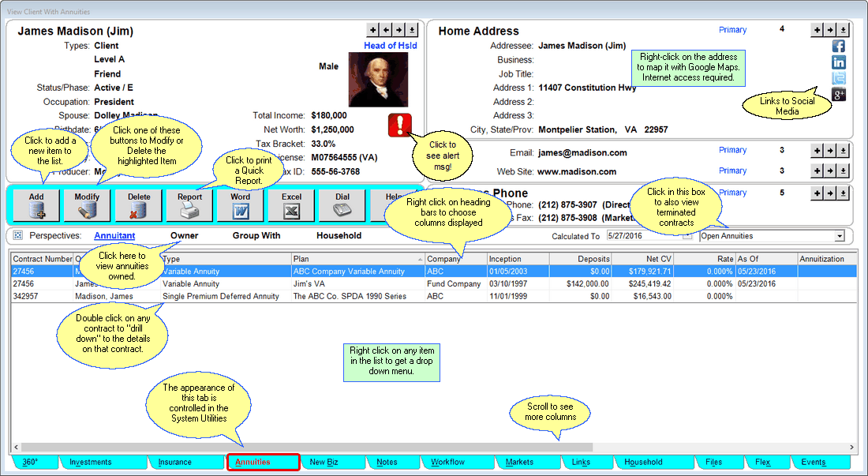The image size is (868, 476).
Task: Switch to the Investments tab
Action: (90, 462)
